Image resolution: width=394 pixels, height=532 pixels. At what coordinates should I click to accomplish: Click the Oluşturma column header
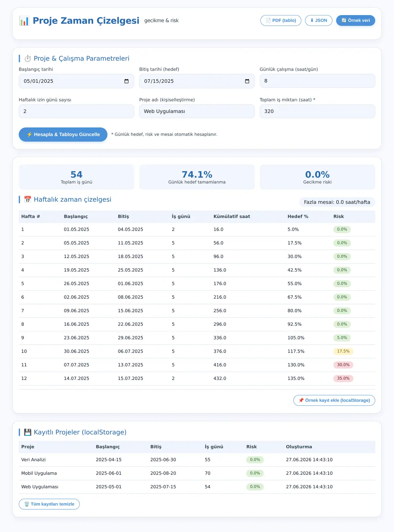click(x=299, y=447)
